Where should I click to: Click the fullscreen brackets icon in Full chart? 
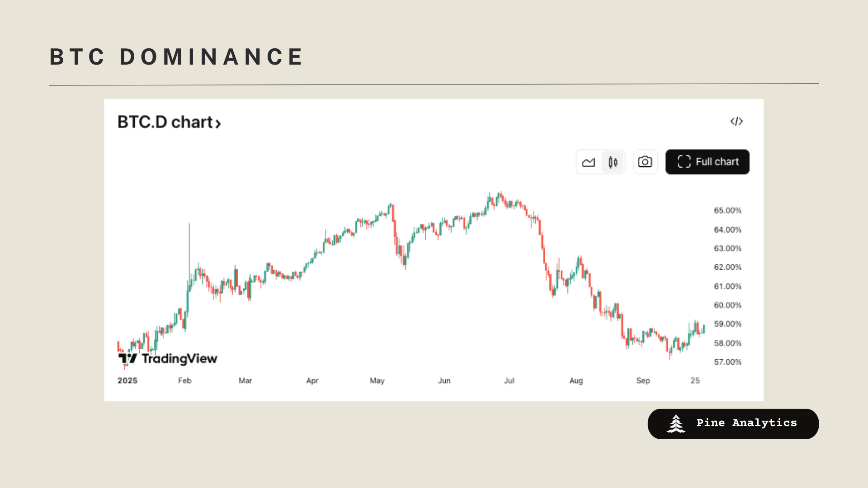(x=684, y=162)
